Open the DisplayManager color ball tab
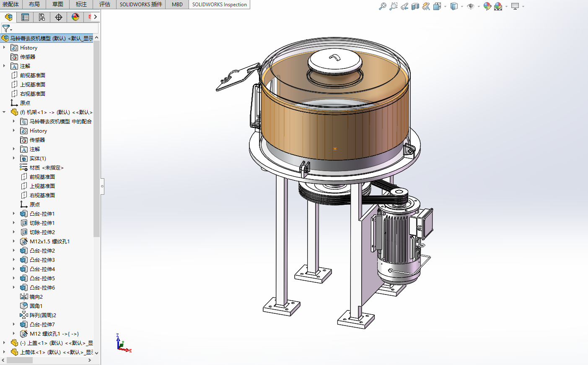Viewport: 588px width, 365px height. 75,17
